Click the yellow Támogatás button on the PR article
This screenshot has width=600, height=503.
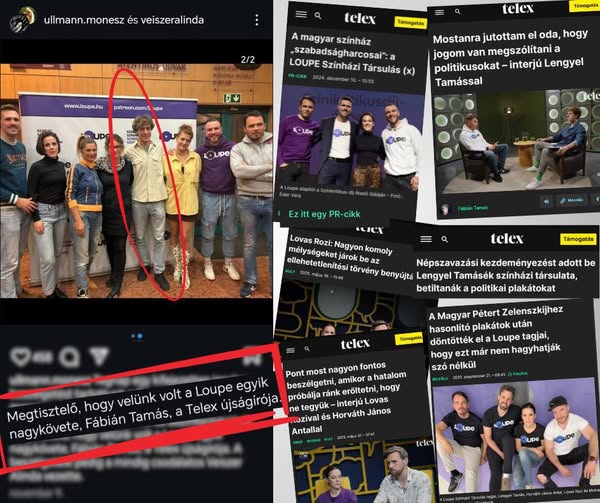[x=410, y=23]
